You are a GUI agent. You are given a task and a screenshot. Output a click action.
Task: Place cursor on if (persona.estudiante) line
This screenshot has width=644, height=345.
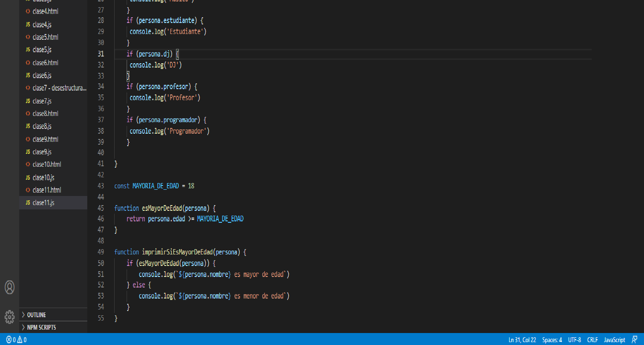point(165,20)
